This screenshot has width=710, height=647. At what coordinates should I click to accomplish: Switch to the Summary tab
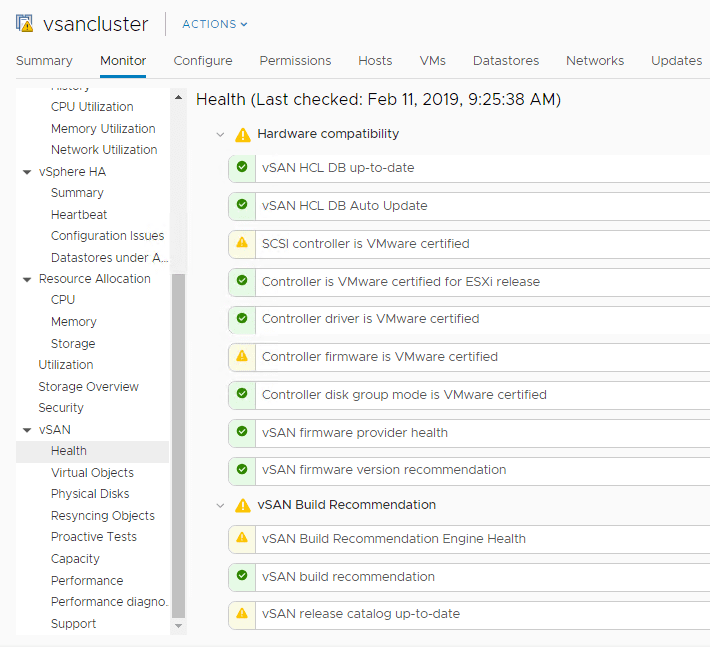(44, 61)
